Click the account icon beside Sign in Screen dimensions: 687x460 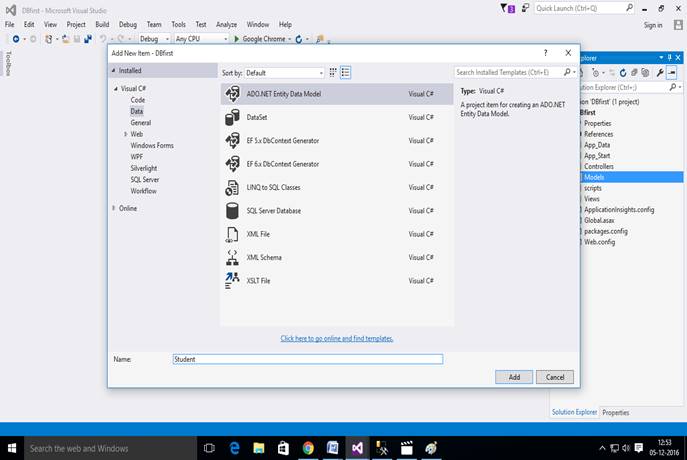coord(678,25)
